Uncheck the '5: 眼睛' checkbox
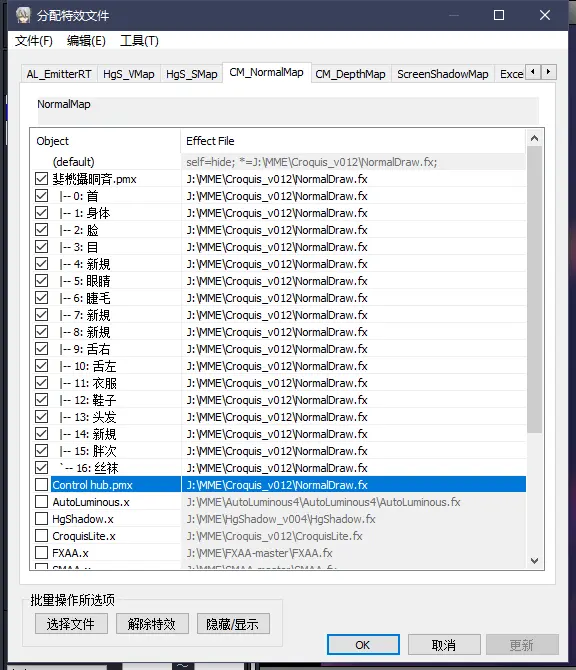Screen dimensions: 576x670 click(x=41, y=281)
